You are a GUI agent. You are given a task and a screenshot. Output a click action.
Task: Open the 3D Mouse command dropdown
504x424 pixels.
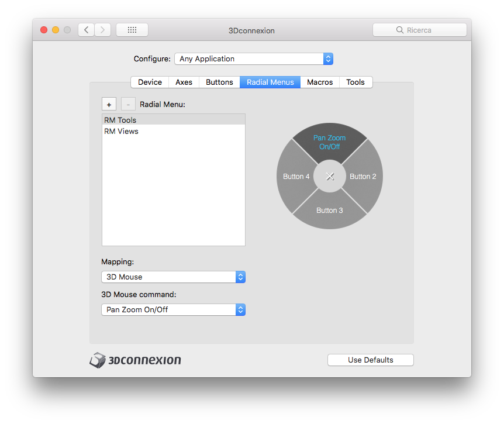(173, 309)
